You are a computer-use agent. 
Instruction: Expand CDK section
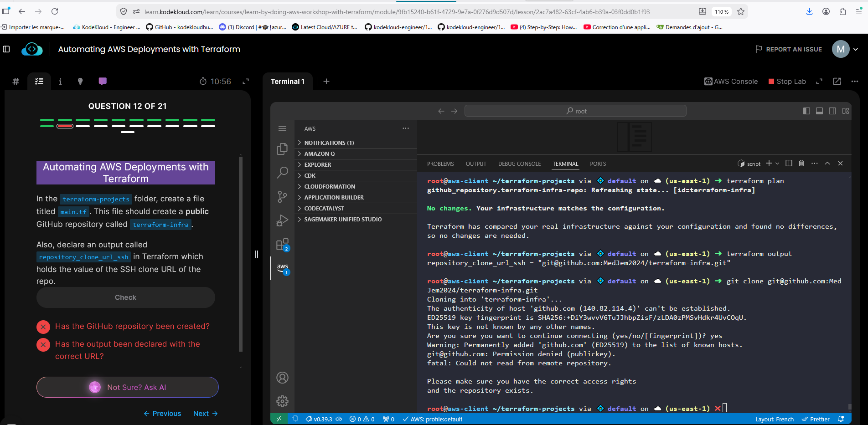click(x=356, y=175)
